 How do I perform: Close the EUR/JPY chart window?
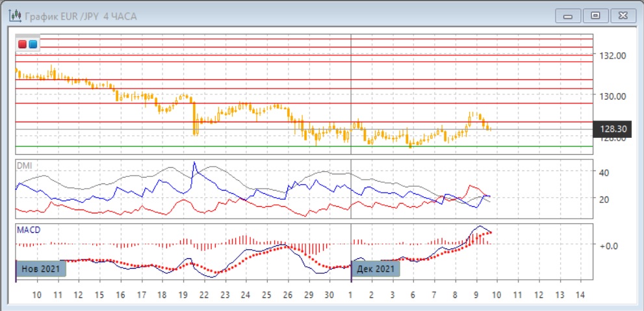pyautogui.click(x=623, y=15)
